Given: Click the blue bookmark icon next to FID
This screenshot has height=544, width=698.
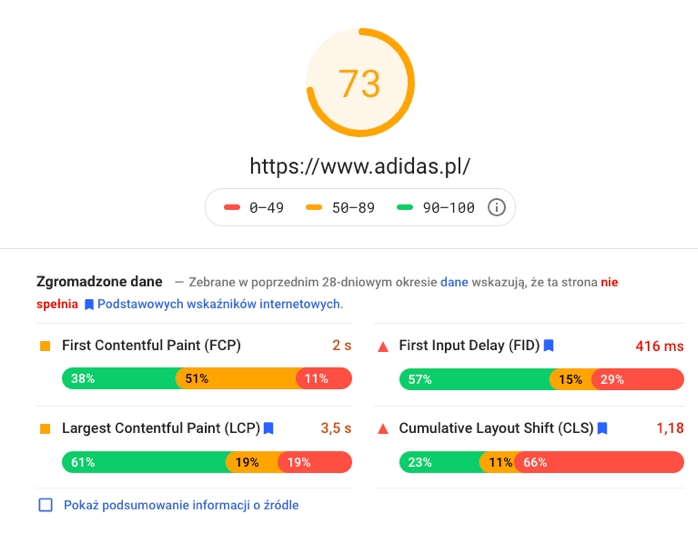Looking at the screenshot, I should pyautogui.click(x=549, y=345).
